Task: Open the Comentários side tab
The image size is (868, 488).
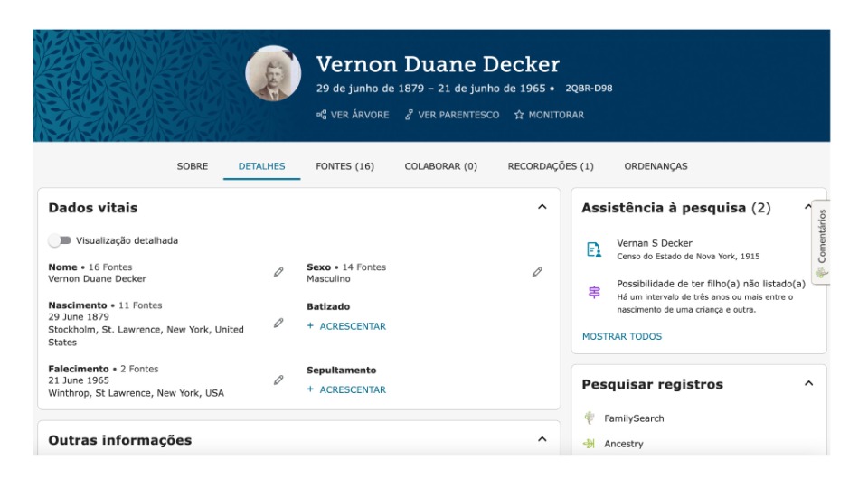Action: (x=822, y=242)
